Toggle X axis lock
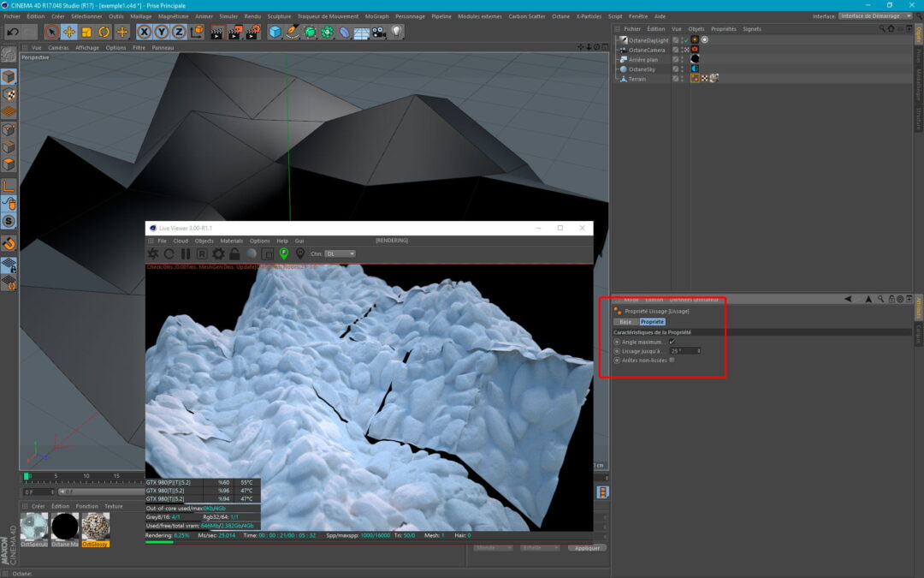This screenshot has width=924, height=578. 144,32
